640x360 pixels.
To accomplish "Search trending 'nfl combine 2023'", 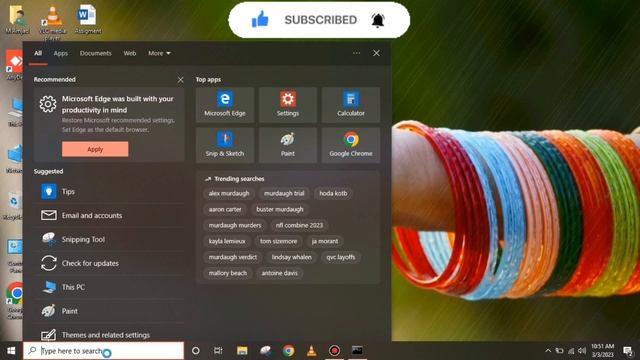I will pos(299,225).
